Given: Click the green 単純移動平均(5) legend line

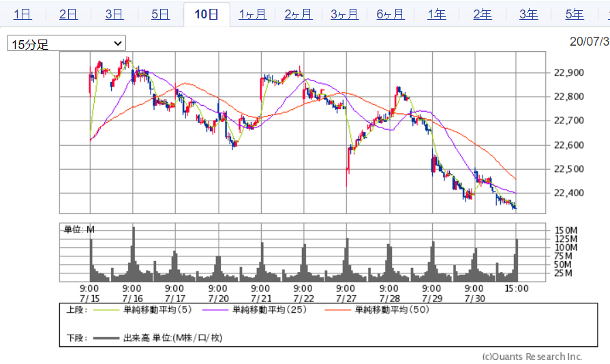Looking at the screenshot, I should coord(106,310).
